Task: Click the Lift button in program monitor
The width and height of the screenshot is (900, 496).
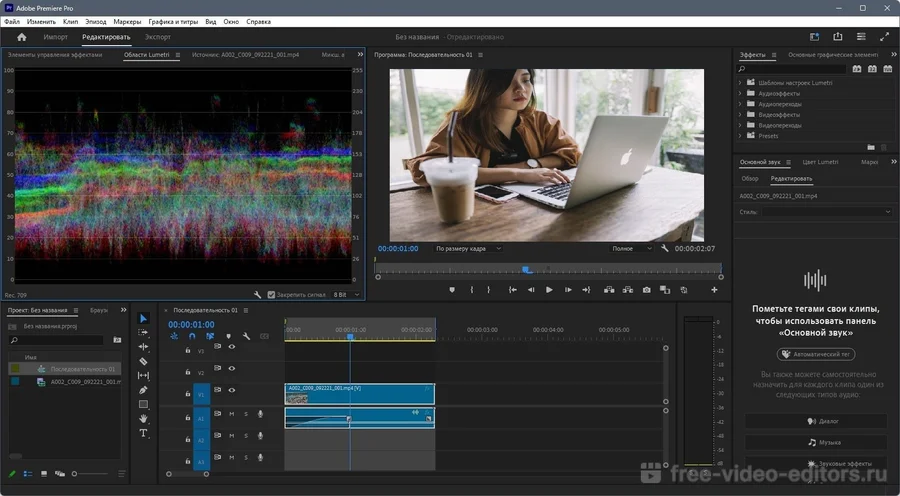Action: [609, 290]
